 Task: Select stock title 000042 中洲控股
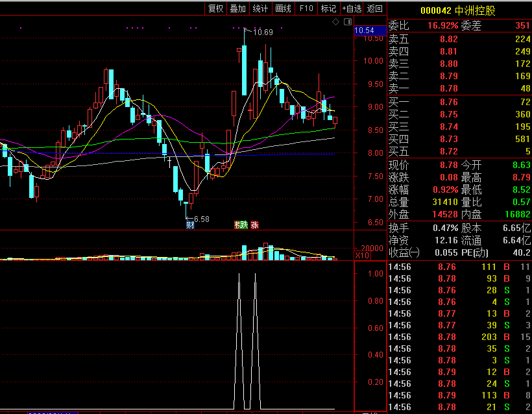(457, 10)
